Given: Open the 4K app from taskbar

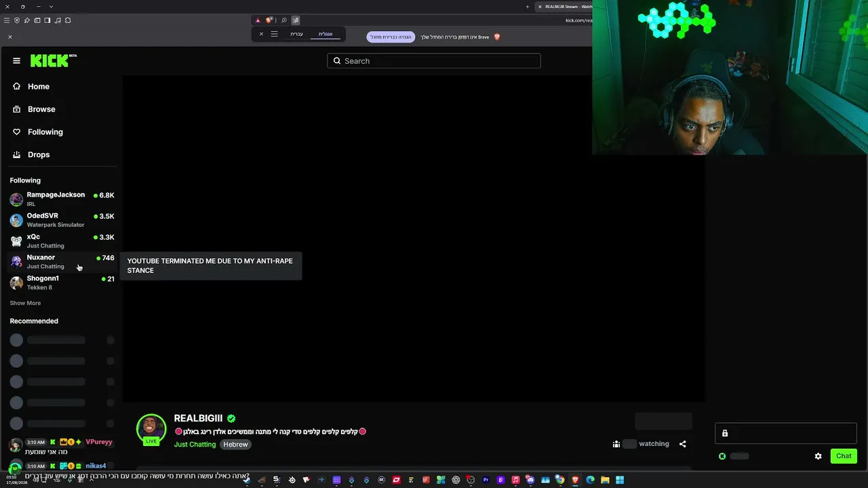Looking at the screenshot, I should pos(381,480).
